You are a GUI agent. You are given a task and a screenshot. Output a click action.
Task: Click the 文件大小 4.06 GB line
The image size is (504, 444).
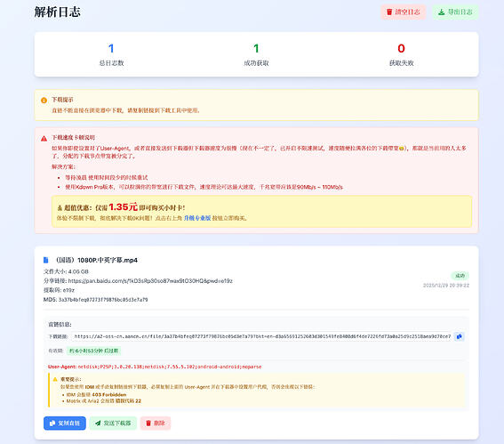[x=66, y=271]
